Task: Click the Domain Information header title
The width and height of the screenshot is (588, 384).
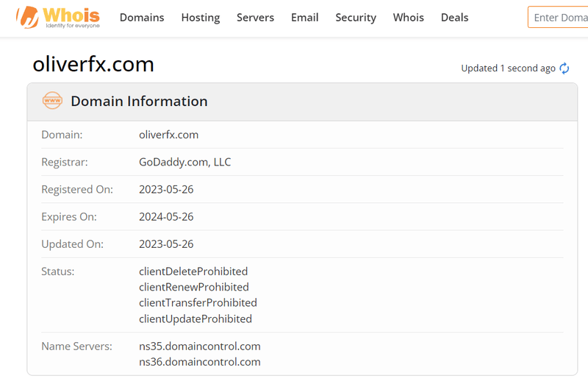Action: [139, 102]
